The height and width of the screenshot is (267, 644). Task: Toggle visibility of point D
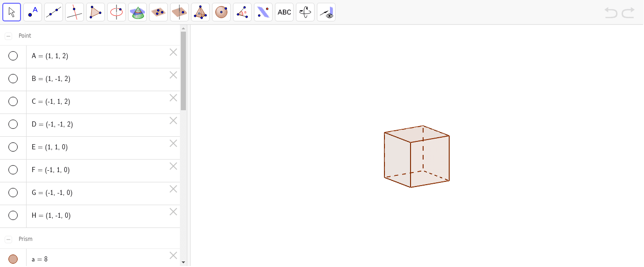point(13,124)
